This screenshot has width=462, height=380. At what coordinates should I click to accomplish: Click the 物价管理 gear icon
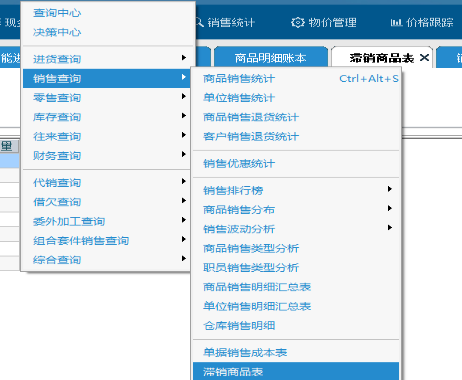click(298, 22)
